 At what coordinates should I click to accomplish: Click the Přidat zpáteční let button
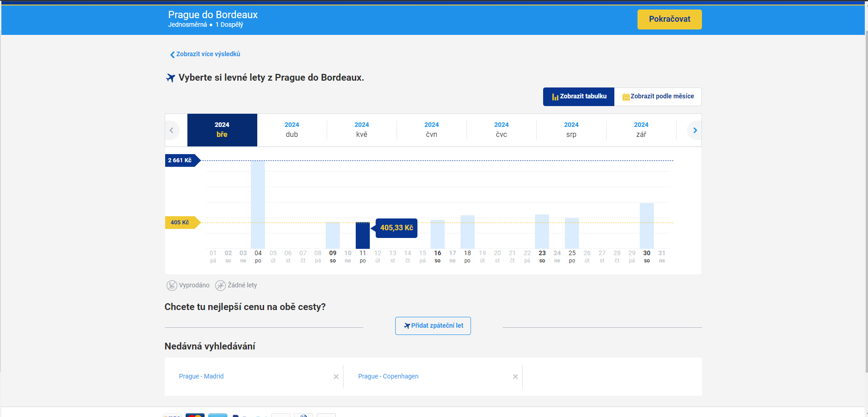[x=433, y=326]
